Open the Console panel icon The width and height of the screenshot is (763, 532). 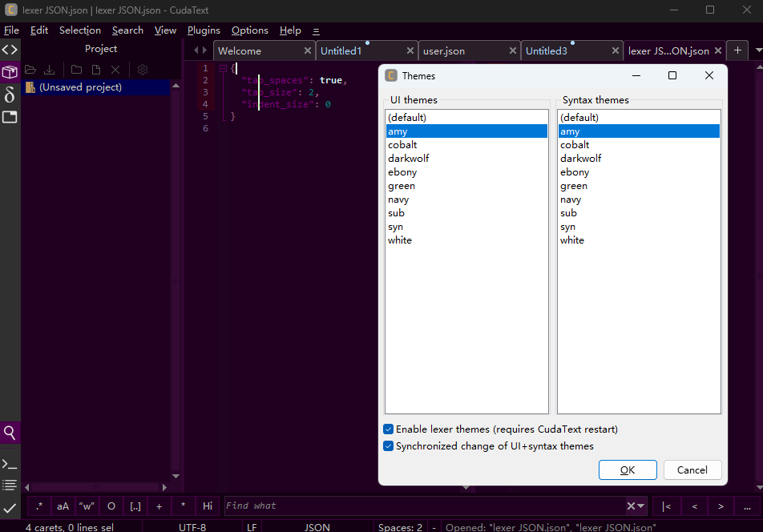10,465
